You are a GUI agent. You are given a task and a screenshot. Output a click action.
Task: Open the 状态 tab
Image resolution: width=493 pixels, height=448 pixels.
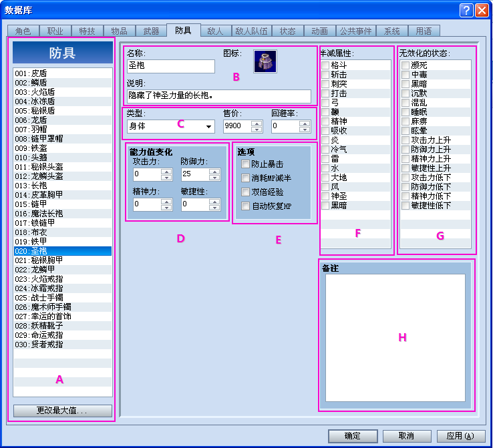coord(288,31)
